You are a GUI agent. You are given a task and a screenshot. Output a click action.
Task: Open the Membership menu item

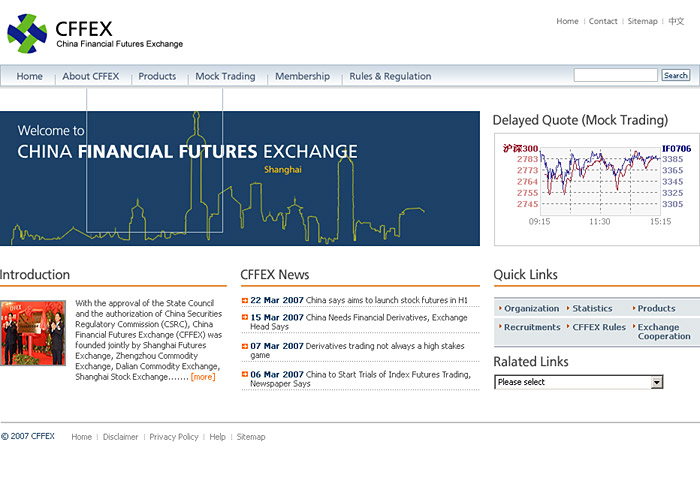pos(302,76)
